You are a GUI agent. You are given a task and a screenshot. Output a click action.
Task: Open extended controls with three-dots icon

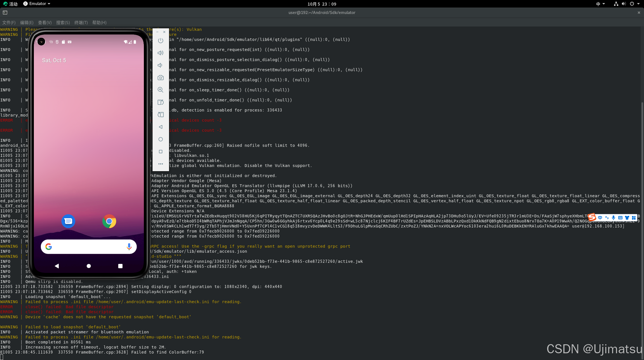tap(160, 164)
